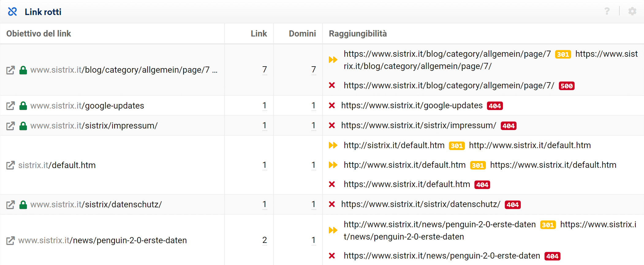Click Link count 1 in google-updates row
644x265 pixels.
(x=265, y=106)
